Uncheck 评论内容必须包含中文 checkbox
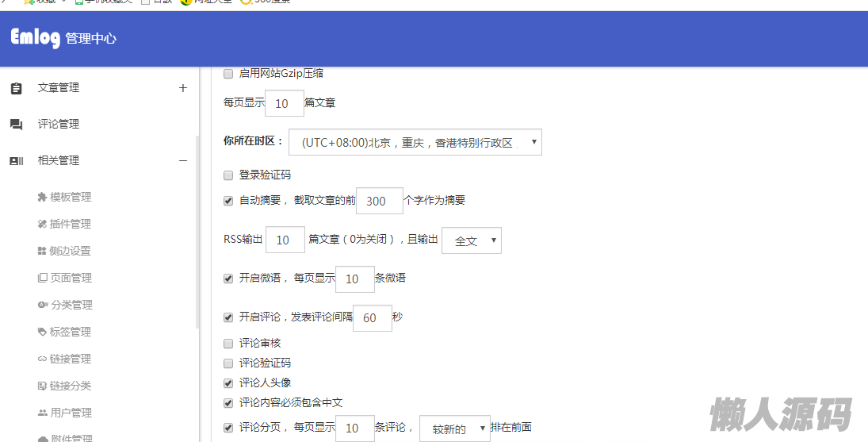 point(228,403)
